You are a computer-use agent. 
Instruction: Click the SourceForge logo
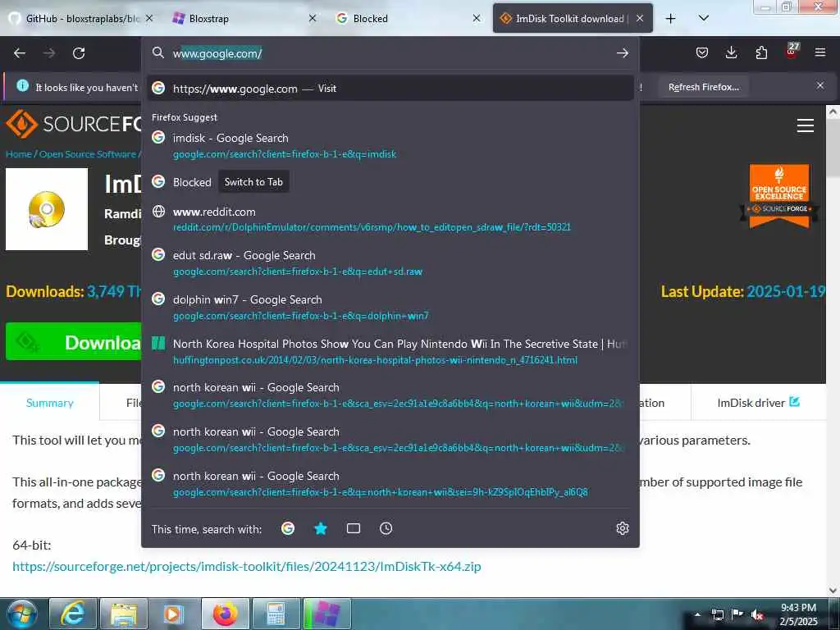point(74,124)
